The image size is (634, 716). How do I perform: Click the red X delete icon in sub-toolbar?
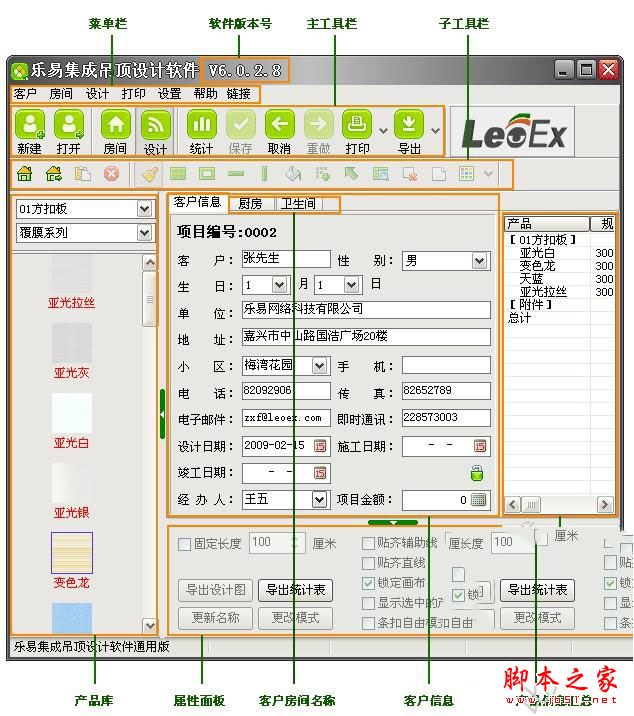pyautogui.click(x=111, y=174)
